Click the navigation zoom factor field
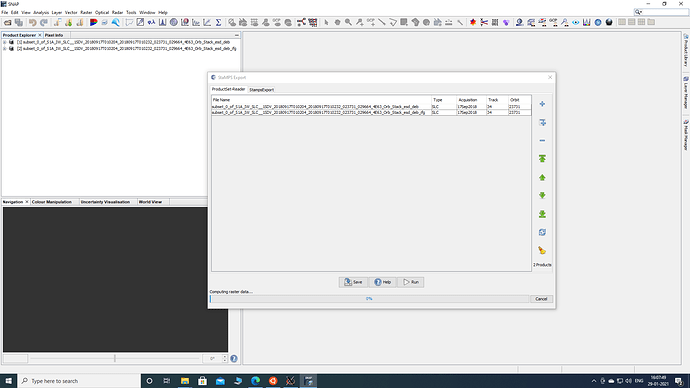The image size is (690, 388). pyautogui.click(x=15, y=359)
